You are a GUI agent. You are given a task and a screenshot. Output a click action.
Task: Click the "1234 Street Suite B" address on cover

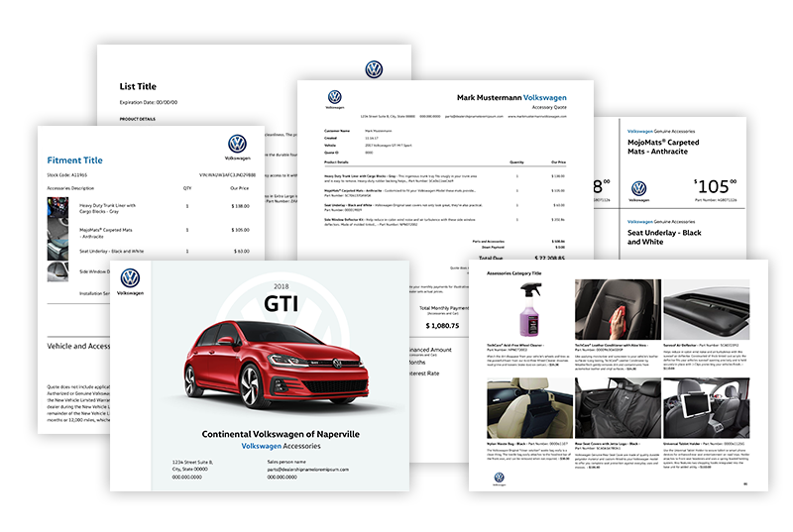192,462
